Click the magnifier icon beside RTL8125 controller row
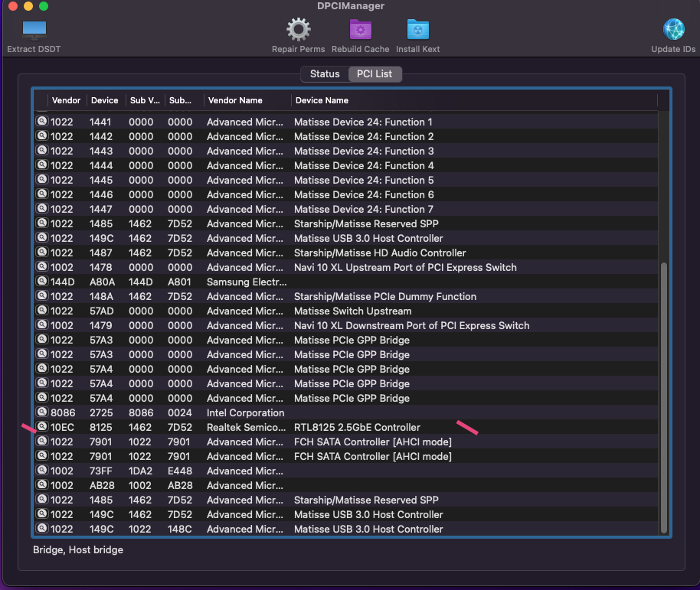The width and height of the screenshot is (700, 590). pyautogui.click(x=41, y=427)
